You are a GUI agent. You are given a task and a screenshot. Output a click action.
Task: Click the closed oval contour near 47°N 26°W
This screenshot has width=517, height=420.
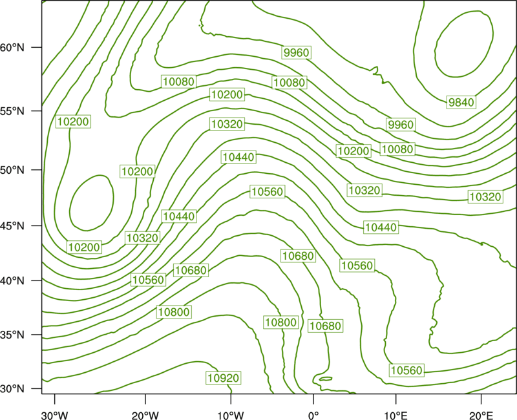point(92,203)
